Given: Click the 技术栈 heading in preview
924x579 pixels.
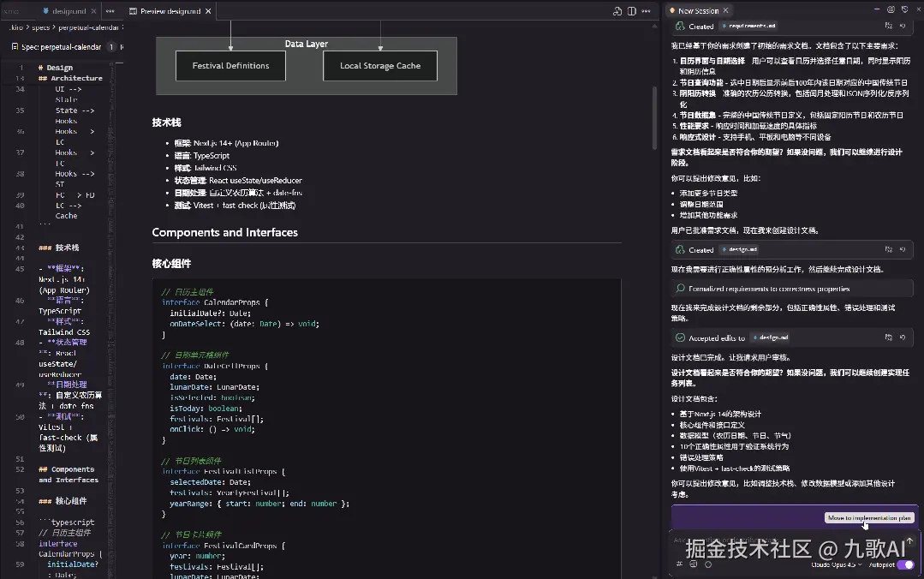Looking at the screenshot, I should 166,122.
